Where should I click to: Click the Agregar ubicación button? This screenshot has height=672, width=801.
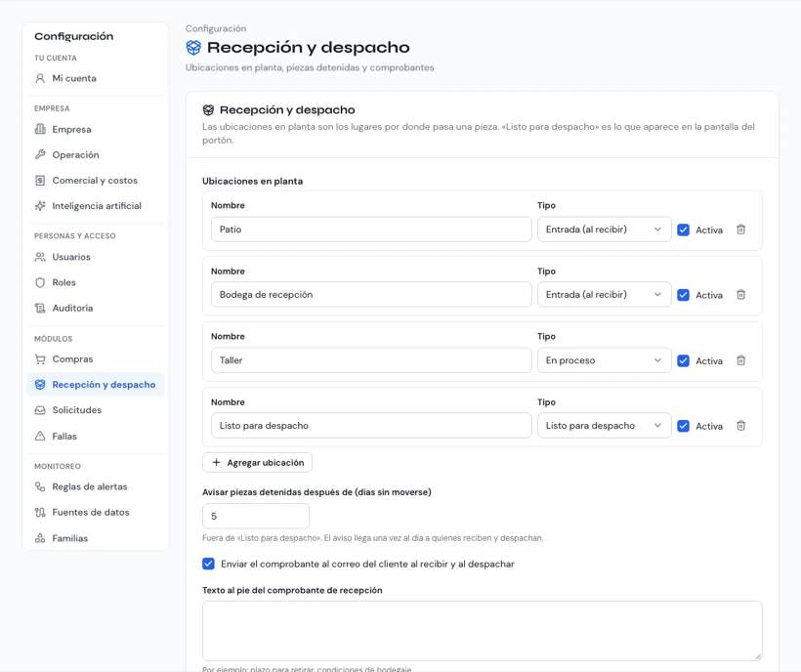tap(257, 463)
